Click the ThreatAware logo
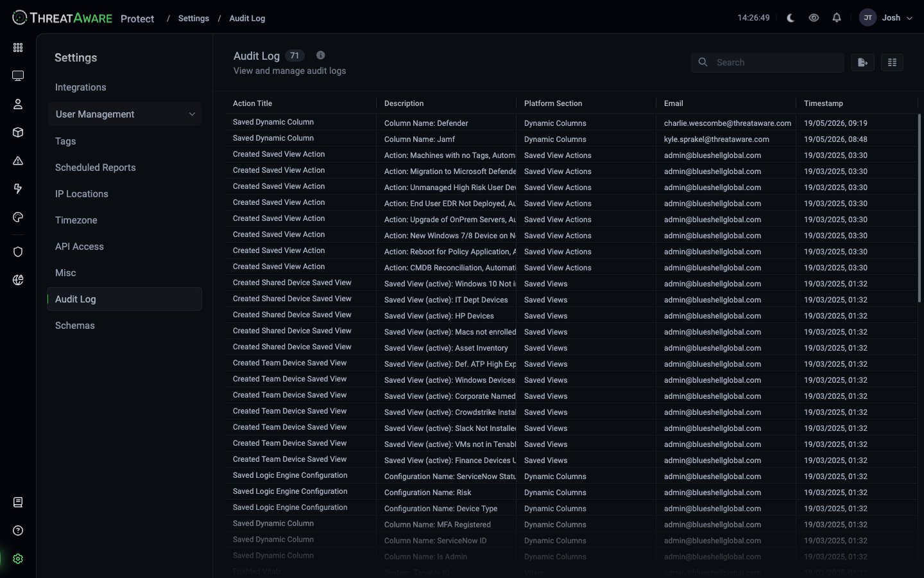 tap(62, 18)
